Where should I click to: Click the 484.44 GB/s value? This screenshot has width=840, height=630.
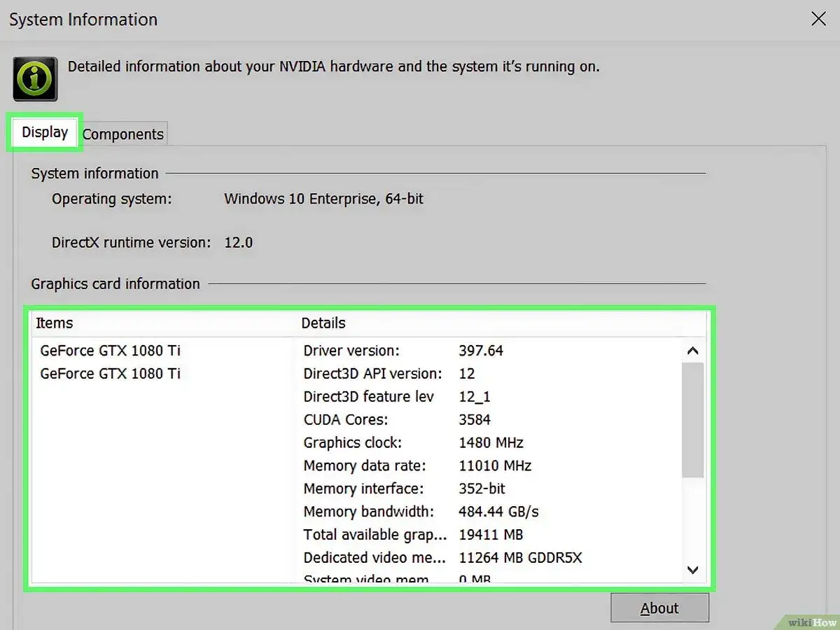click(x=498, y=512)
